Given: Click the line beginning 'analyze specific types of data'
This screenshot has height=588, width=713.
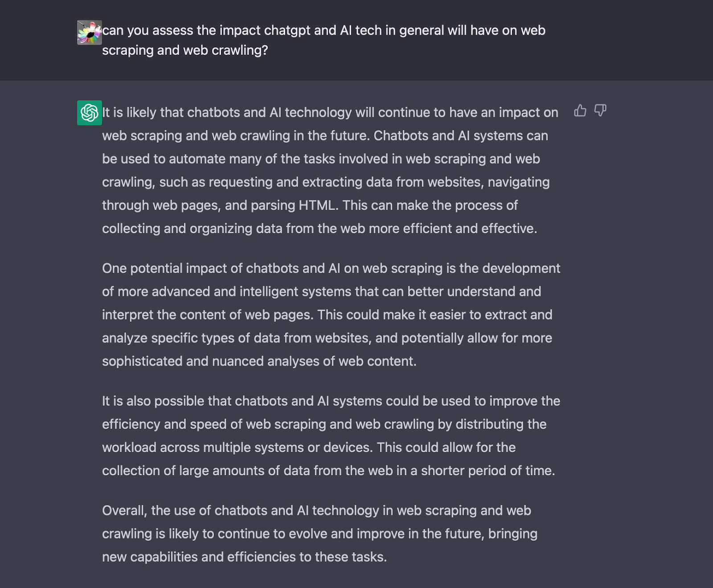Looking at the screenshot, I should click(327, 338).
